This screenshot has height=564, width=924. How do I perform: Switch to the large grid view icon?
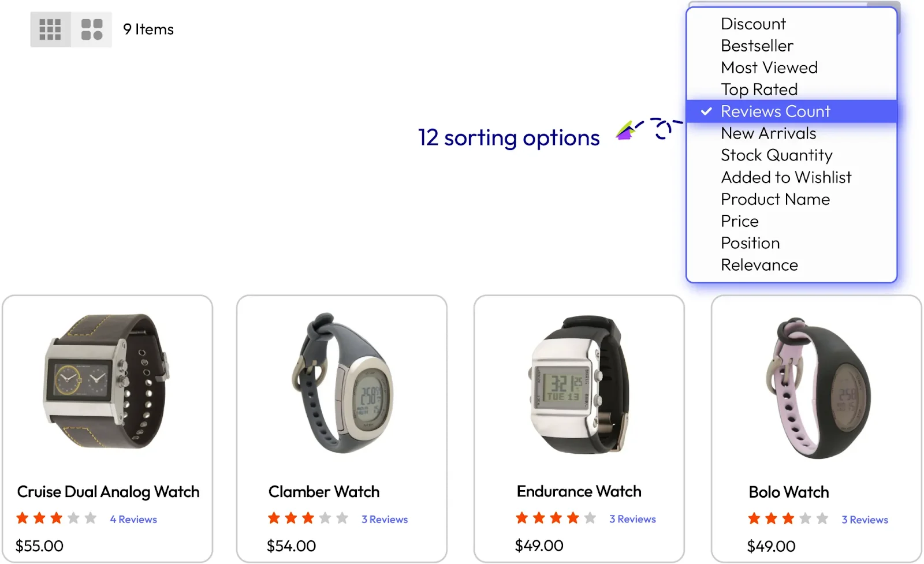pyautogui.click(x=92, y=29)
